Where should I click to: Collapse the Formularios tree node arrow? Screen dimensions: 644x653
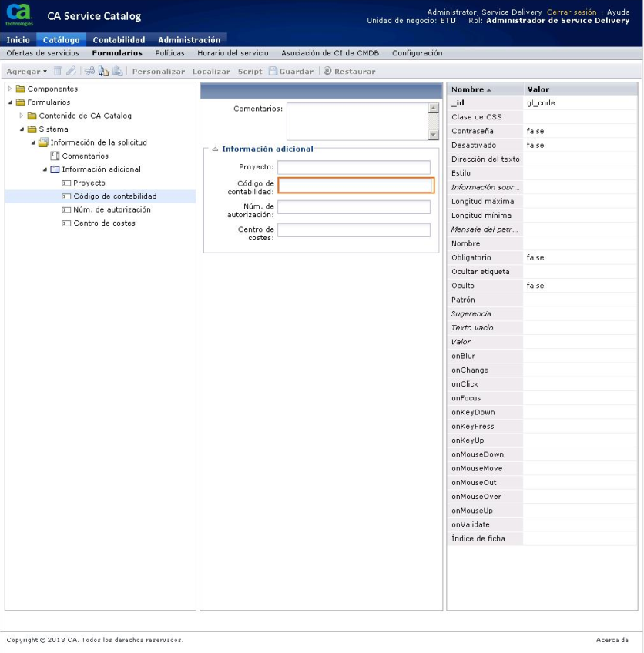[x=10, y=102]
